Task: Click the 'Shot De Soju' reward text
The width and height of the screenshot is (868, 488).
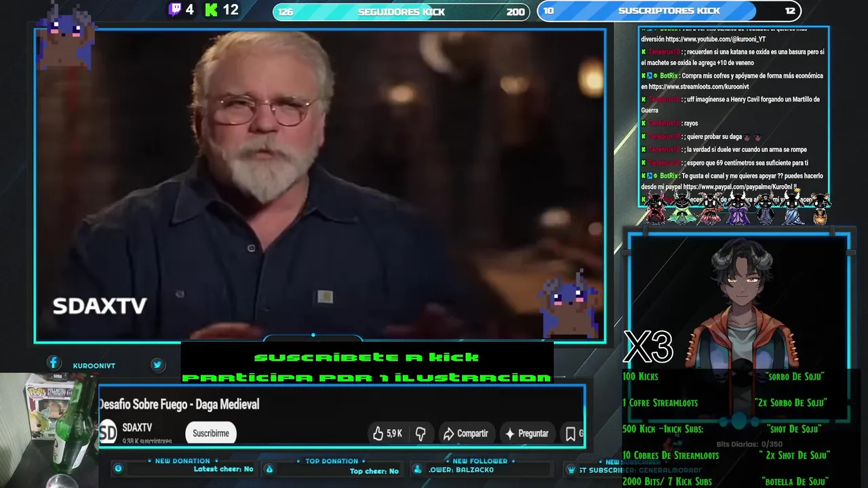Action: click(794, 429)
